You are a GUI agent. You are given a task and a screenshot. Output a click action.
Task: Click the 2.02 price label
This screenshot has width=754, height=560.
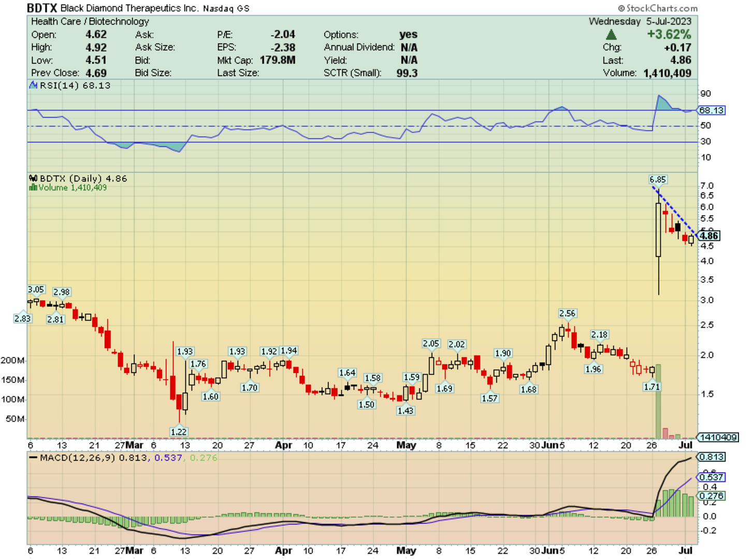457,344
